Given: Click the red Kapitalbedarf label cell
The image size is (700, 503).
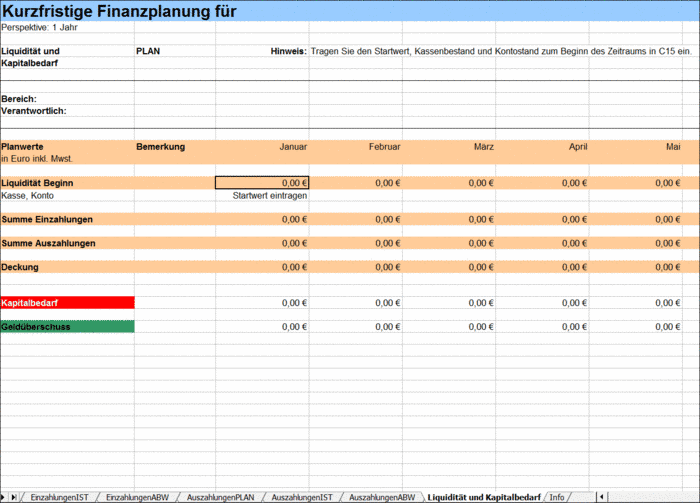Looking at the screenshot, I should [67, 303].
